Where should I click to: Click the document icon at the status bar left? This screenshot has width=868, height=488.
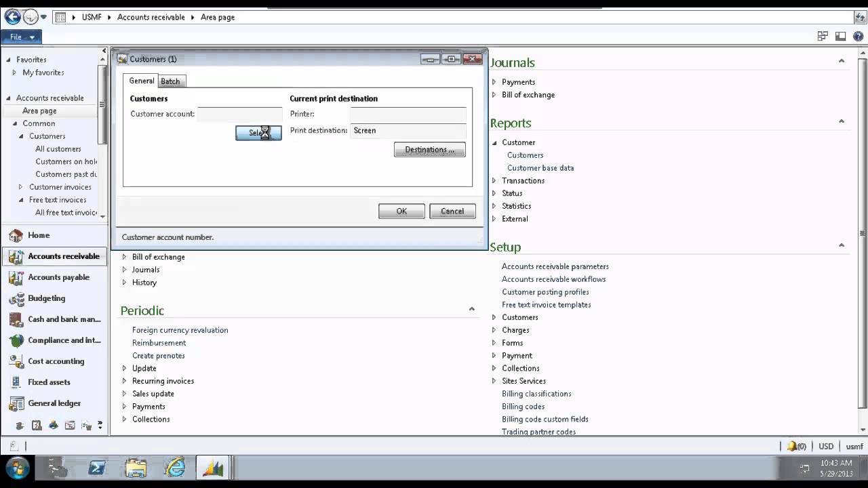tap(14, 446)
